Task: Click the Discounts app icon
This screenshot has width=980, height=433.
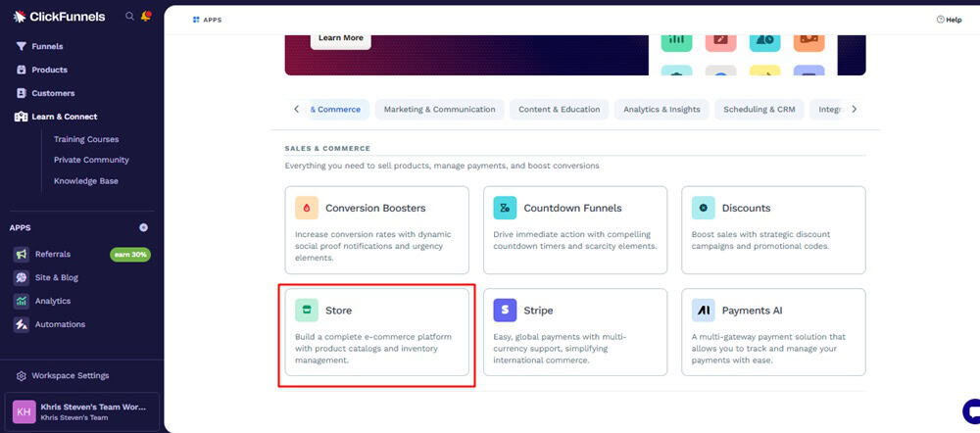Action: tap(703, 208)
